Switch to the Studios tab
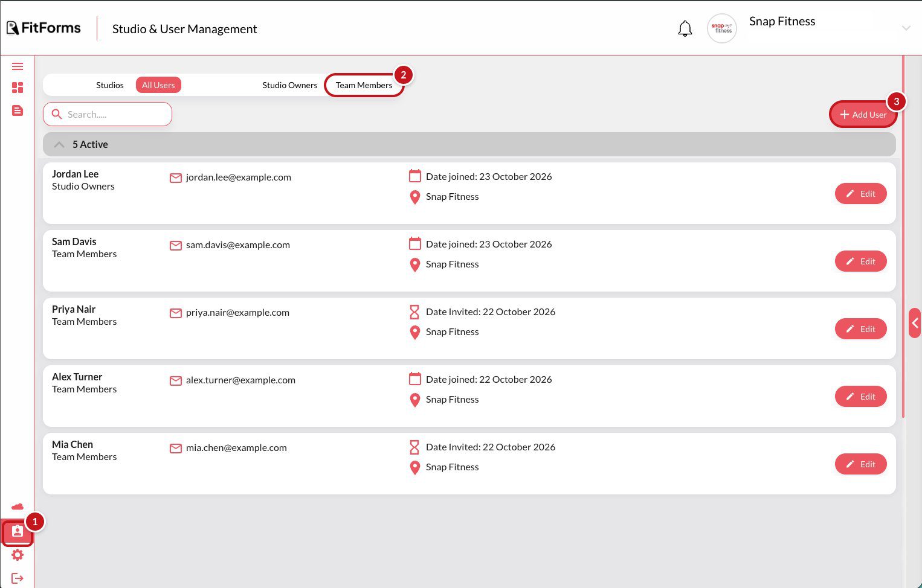The height and width of the screenshot is (588, 922). coord(110,85)
